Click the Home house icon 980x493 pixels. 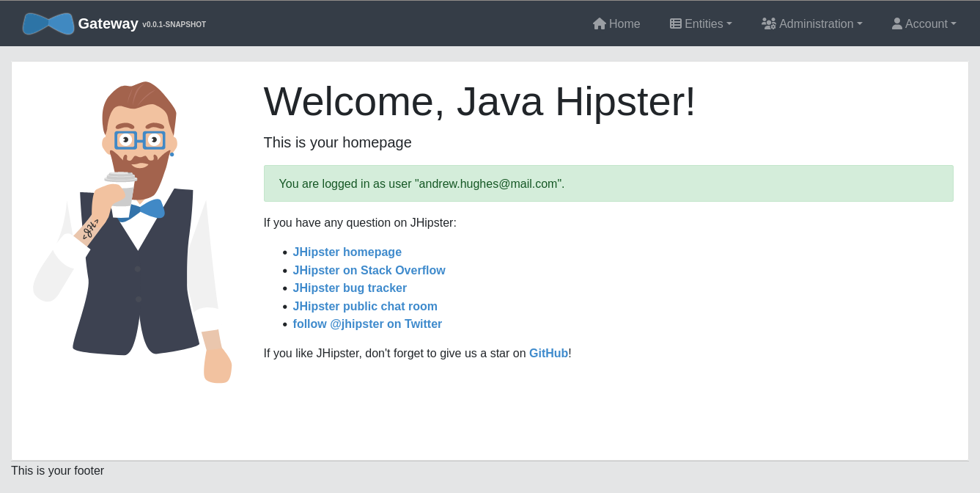point(600,23)
